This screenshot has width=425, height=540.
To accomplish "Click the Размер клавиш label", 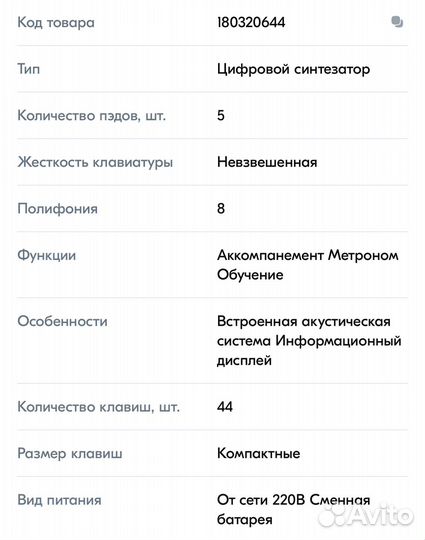I will tap(70, 454).
